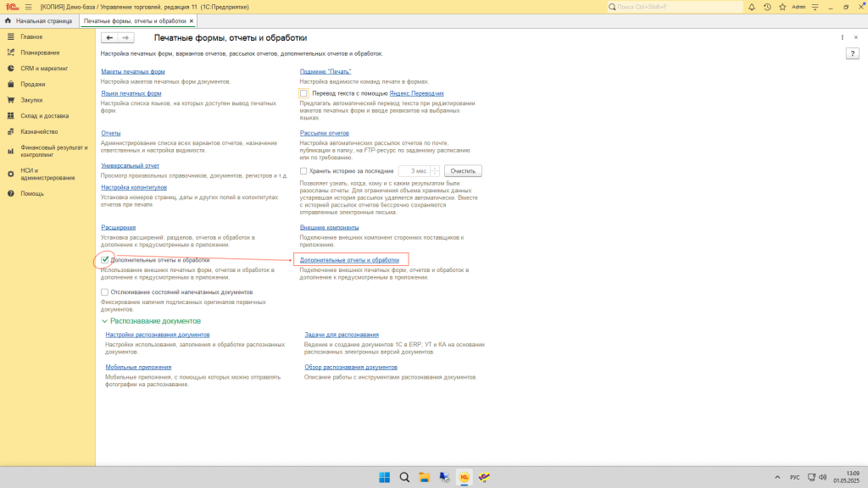Open Дополнительные отчеты и обработки link
Viewport: 868px width, 488px height.
pyautogui.click(x=349, y=260)
